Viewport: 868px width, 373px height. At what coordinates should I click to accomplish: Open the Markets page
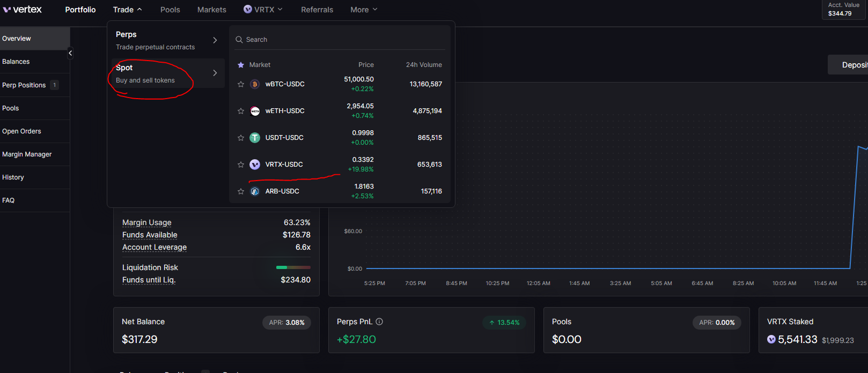click(x=212, y=10)
